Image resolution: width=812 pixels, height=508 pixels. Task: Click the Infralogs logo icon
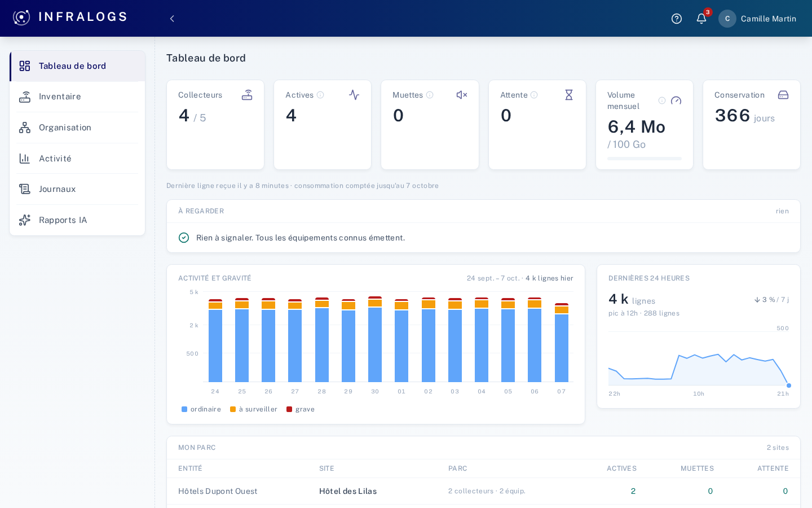point(21,17)
